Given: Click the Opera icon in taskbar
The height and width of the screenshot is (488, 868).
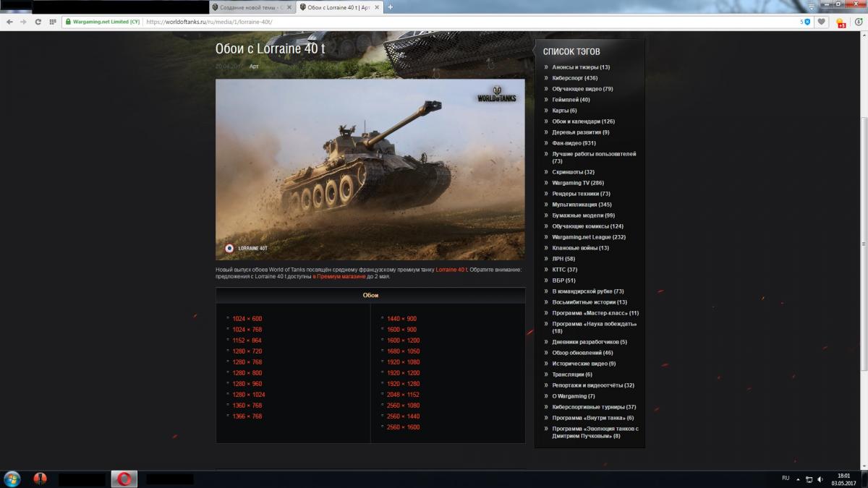Looking at the screenshot, I should 124,479.
